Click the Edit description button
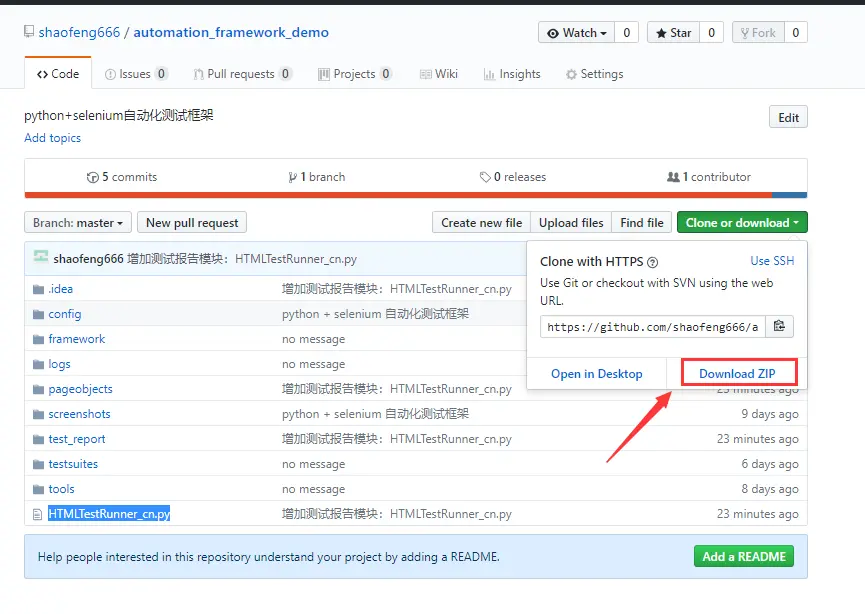 788,118
